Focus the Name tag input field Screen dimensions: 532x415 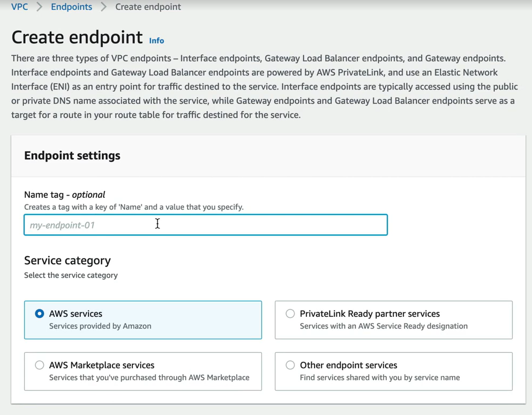[206, 225]
